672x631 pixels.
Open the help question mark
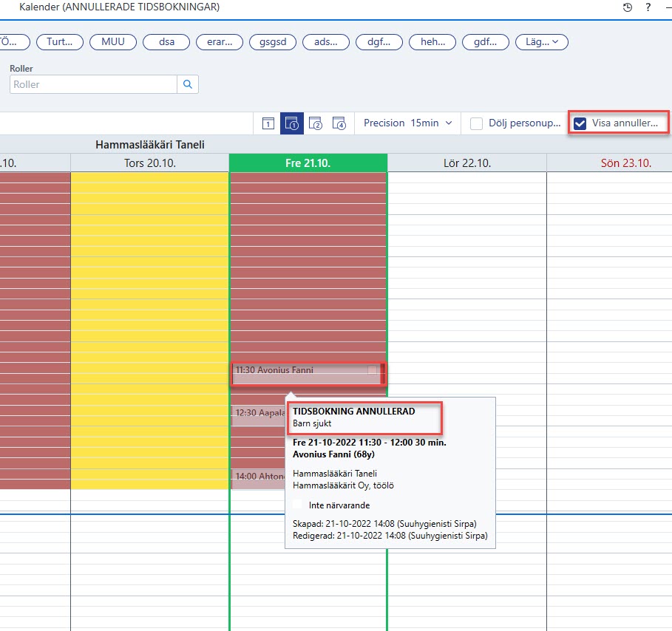click(x=648, y=7)
